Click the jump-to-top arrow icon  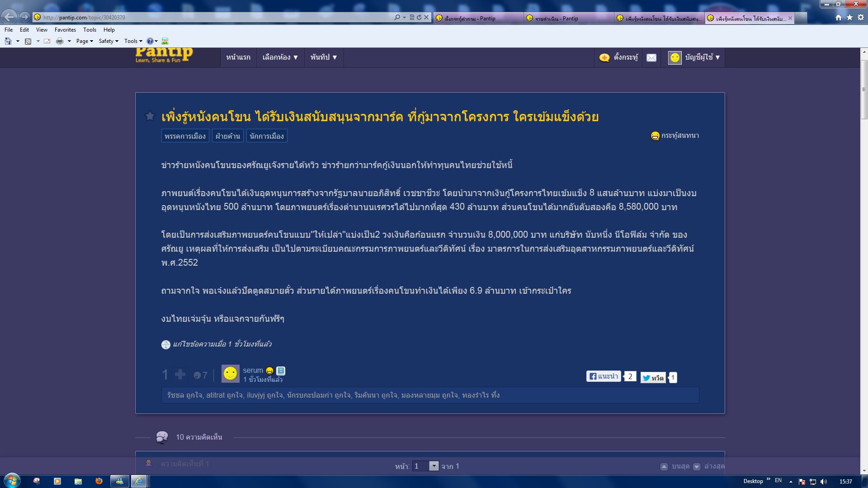(664, 466)
